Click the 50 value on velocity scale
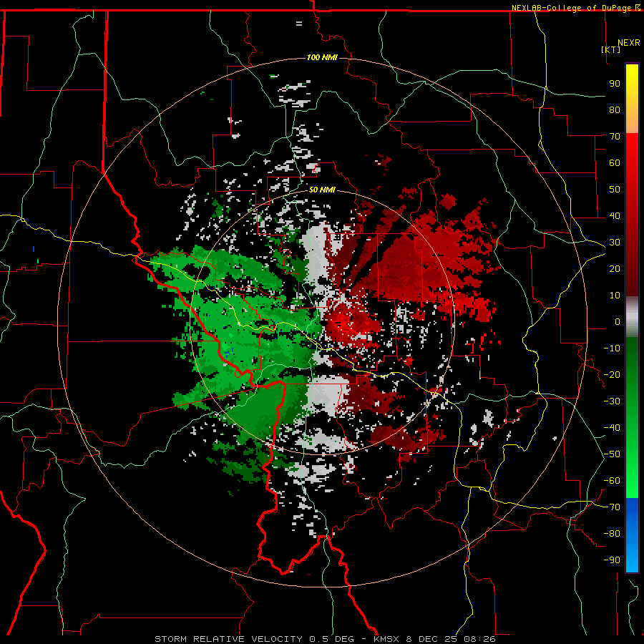Viewport: 644px width, 644px height. pos(615,190)
